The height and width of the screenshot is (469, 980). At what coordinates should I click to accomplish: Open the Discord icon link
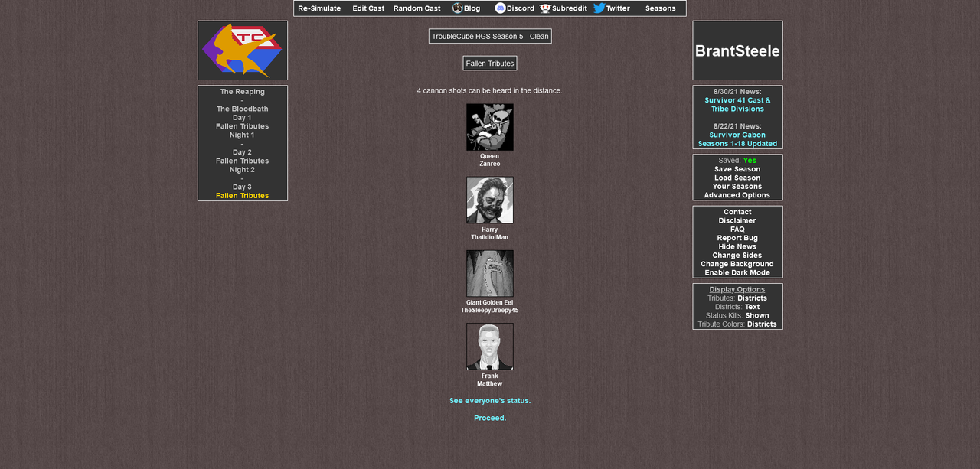click(x=501, y=8)
